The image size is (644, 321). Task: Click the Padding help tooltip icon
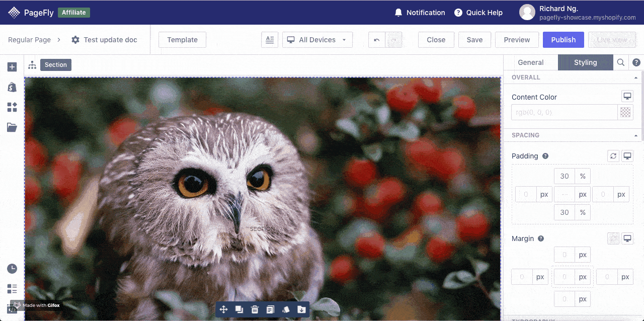point(545,156)
